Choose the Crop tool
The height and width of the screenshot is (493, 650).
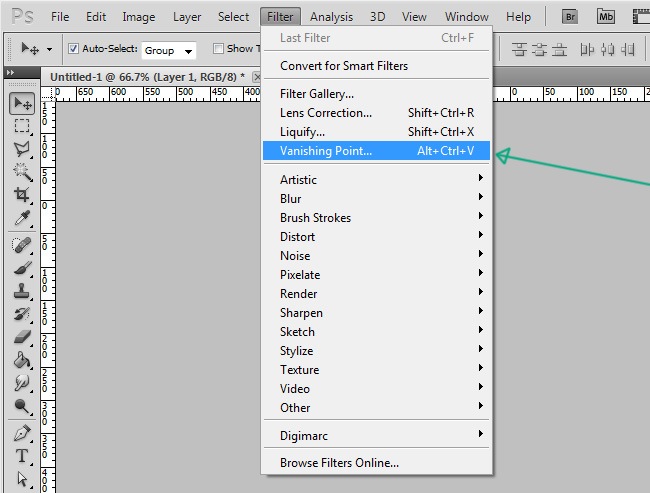tap(22, 195)
